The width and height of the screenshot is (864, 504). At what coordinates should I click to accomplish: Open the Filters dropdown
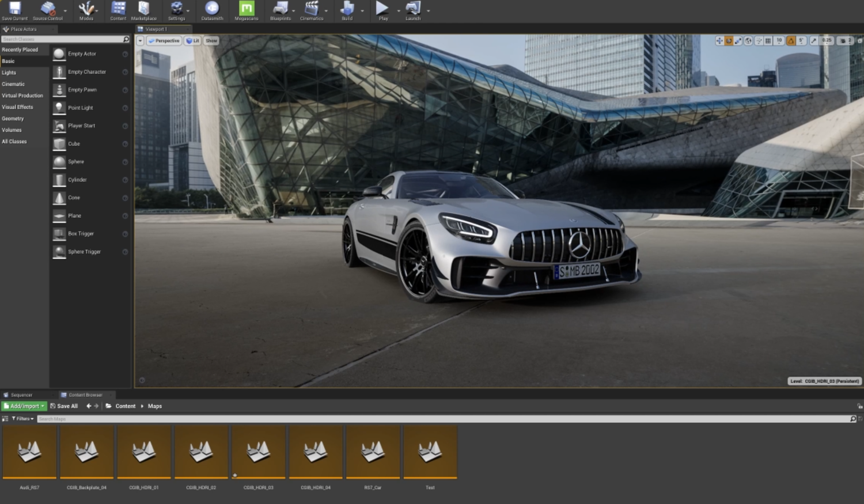[21, 419]
